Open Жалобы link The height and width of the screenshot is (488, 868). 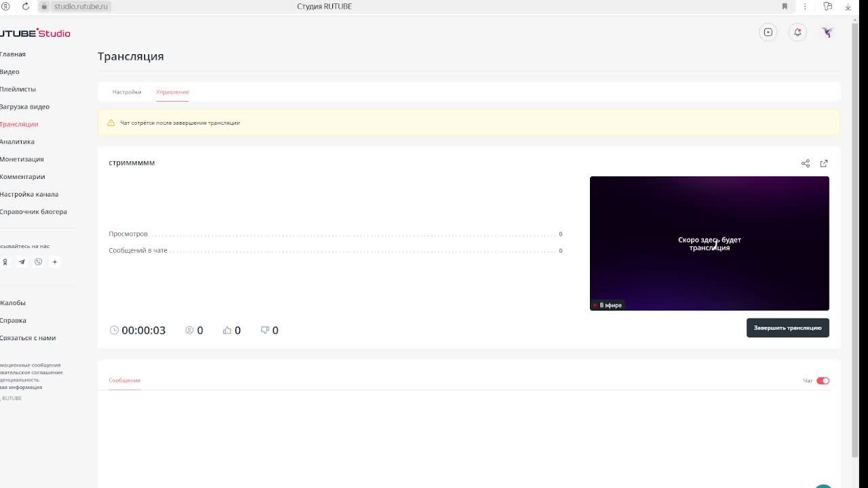pos(13,303)
